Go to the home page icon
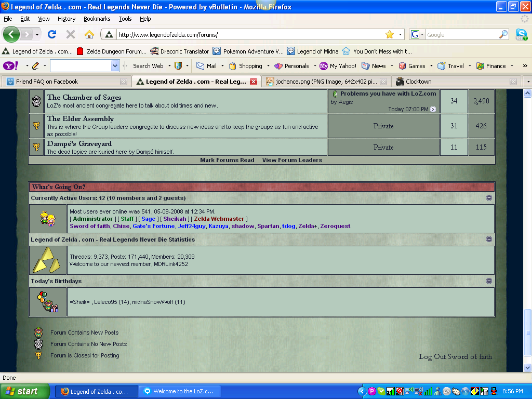Image resolution: width=532 pixels, height=399 pixels. click(x=89, y=34)
